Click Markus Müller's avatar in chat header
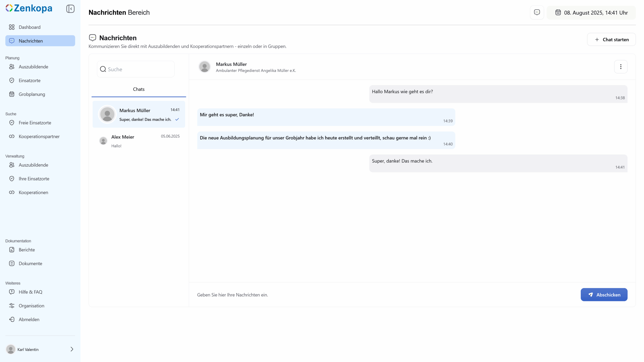Screen dimensions: 644x362 coord(205,67)
